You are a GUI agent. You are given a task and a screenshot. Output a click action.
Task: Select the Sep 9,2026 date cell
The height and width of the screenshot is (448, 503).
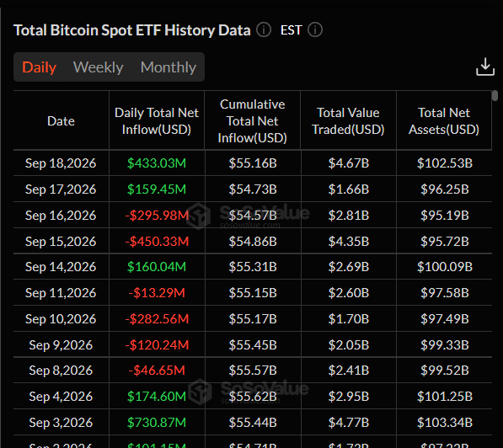[x=61, y=345]
